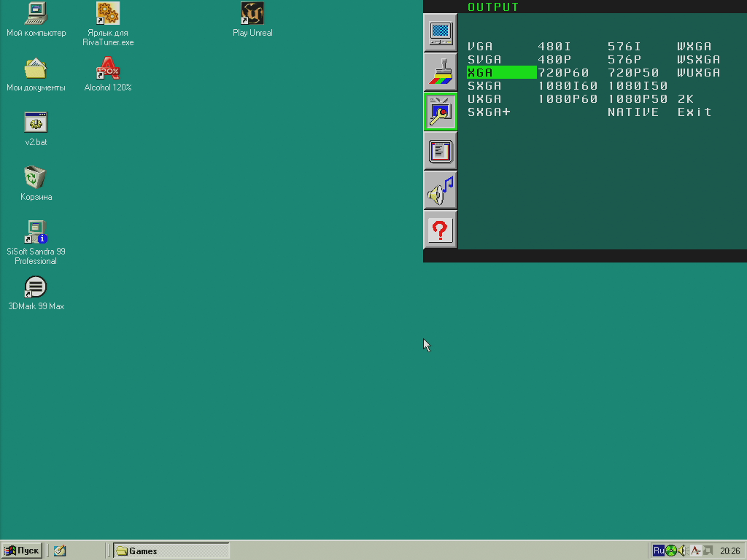This screenshot has width=747, height=560.
Task: Click the 20:26 clock in tray
Action: (x=731, y=551)
